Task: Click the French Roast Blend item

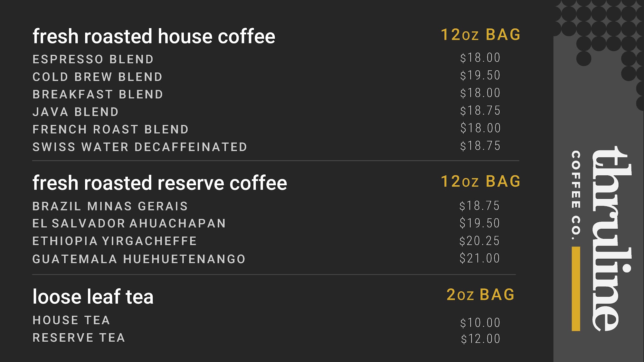Action: tap(110, 129)
